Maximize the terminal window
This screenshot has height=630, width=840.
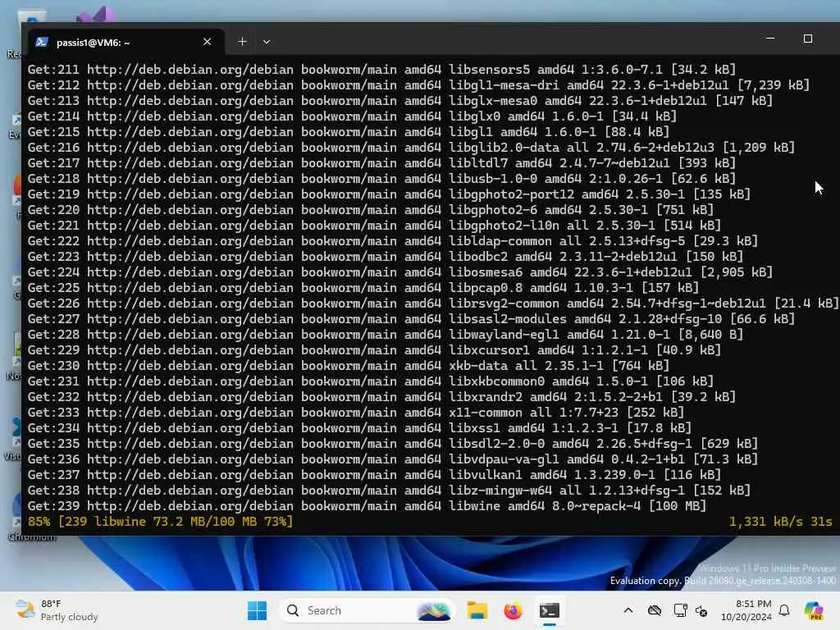(808, 39)
